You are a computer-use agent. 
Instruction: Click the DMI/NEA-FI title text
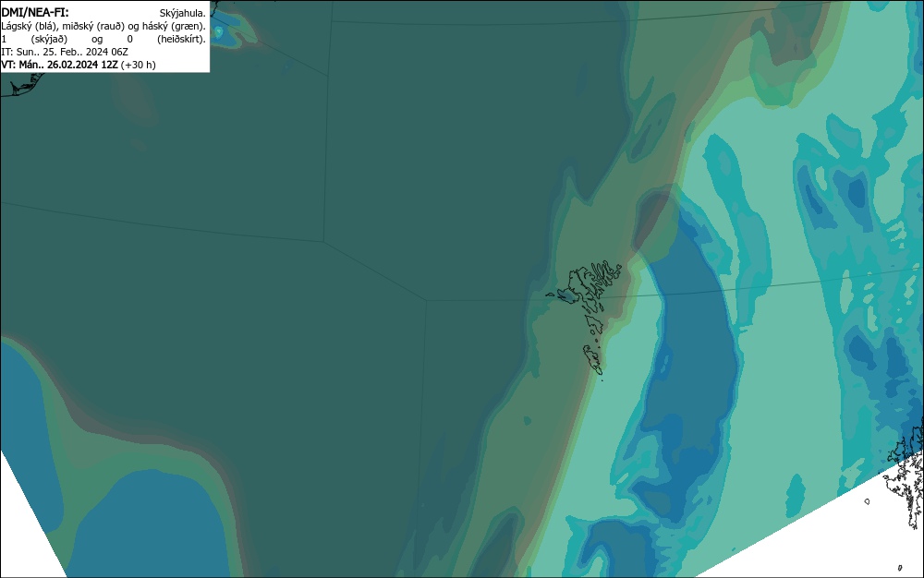35,12
